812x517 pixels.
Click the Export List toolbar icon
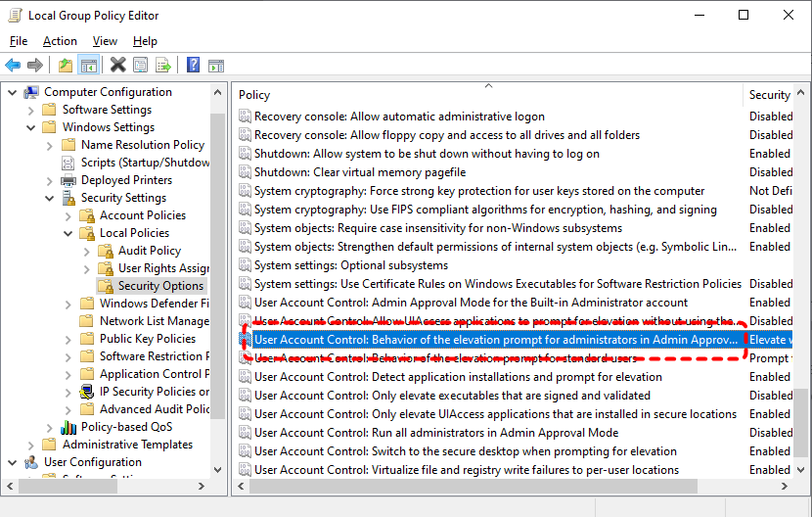coord(163,66)
